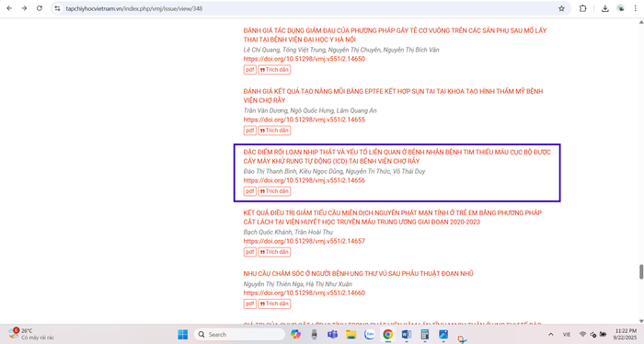Click the author line Nguyễn Thị Thiên Nga

click(297, 284)
